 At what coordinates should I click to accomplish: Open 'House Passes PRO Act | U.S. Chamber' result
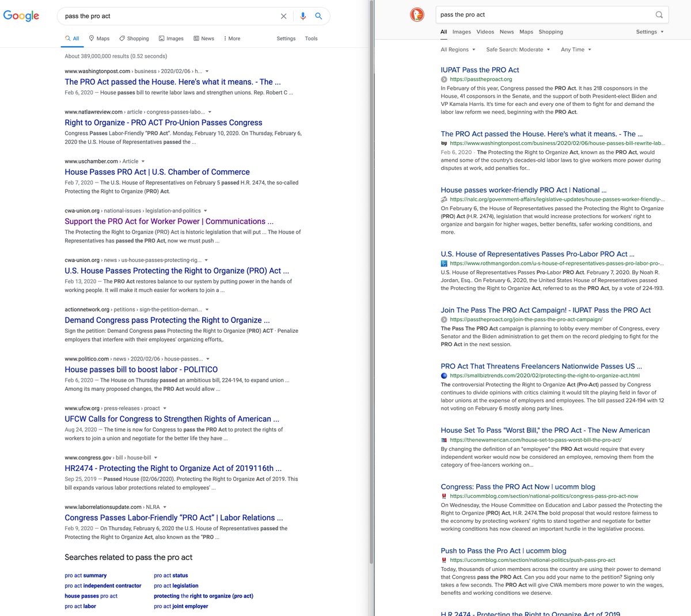coord(157,172)
